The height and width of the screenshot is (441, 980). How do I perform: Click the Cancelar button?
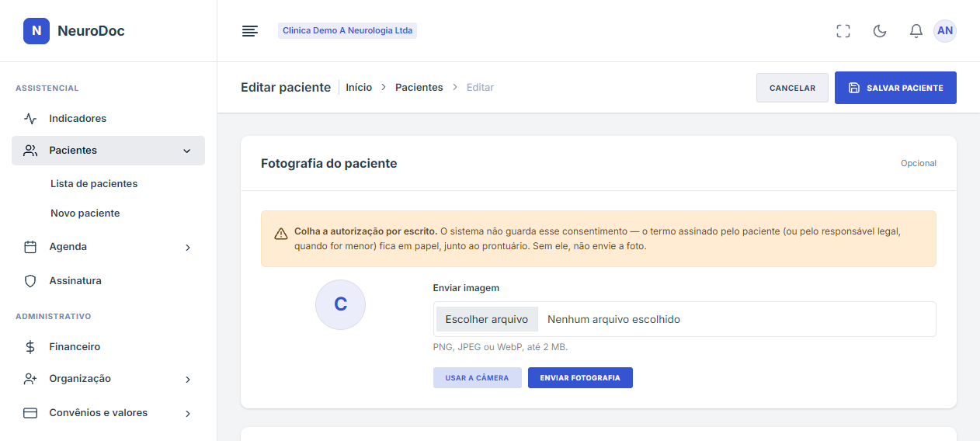point(792,88)
